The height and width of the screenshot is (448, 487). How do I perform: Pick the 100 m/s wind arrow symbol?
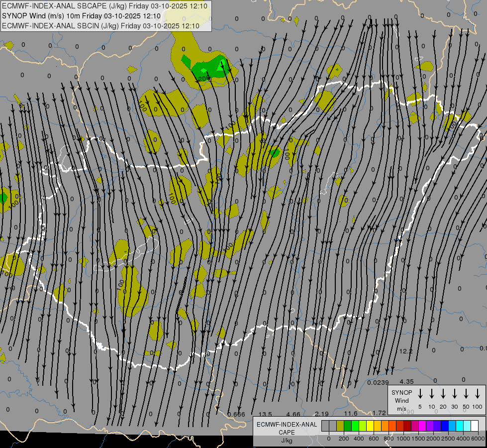(x=478, y=394)
